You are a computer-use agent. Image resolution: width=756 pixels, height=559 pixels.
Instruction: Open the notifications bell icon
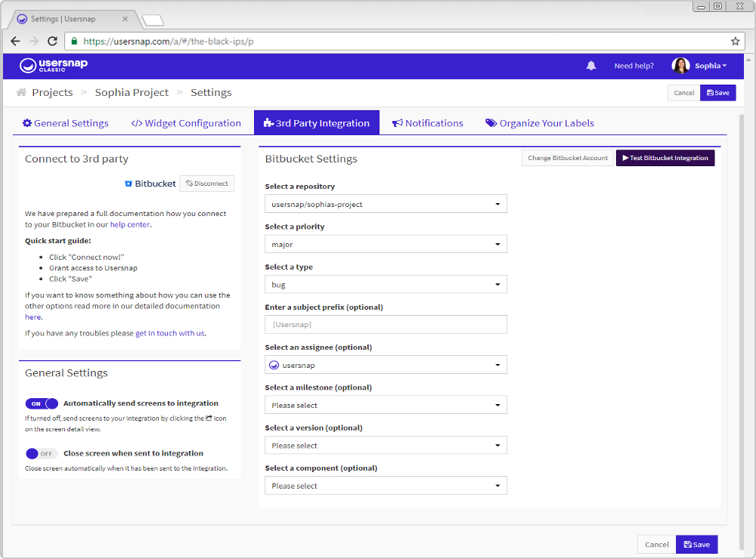point(590,66)
